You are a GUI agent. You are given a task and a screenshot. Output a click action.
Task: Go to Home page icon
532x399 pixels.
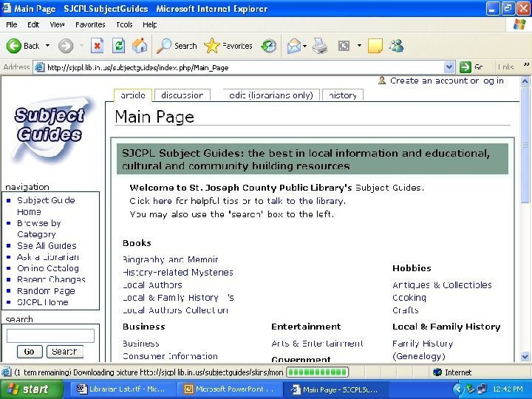point(140,46)
